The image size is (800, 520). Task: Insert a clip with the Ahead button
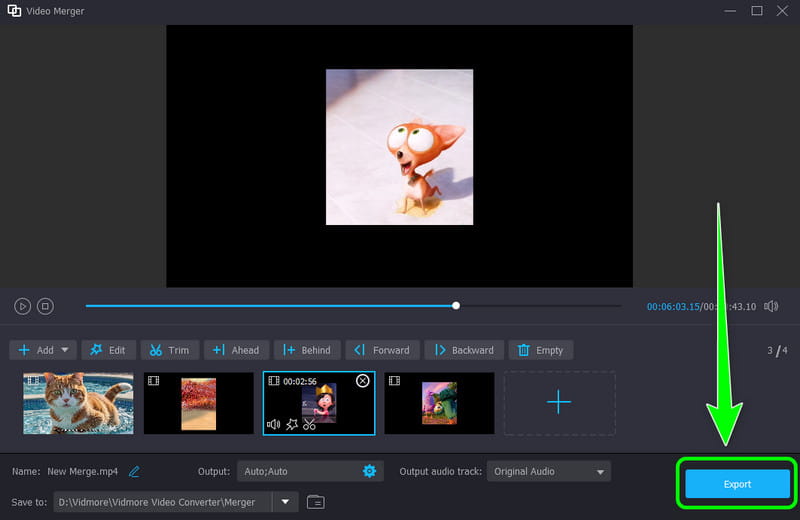tap(236, 350)
